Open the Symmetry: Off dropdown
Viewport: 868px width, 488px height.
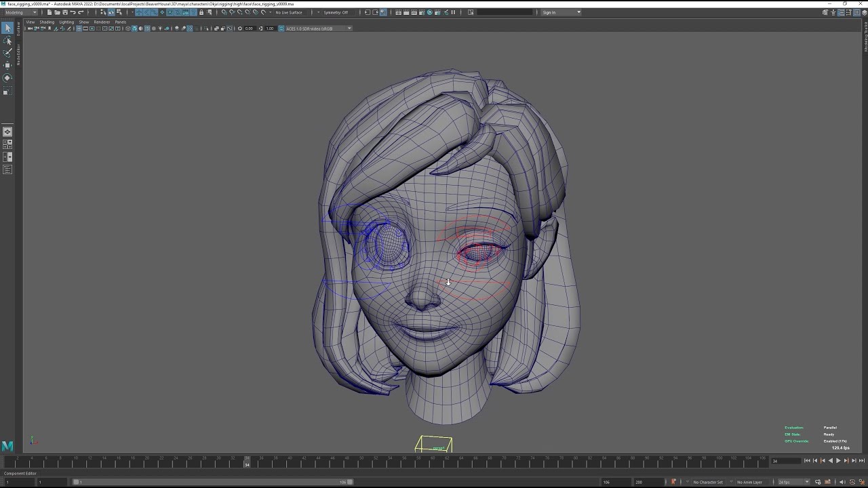(x=336, y=12)
